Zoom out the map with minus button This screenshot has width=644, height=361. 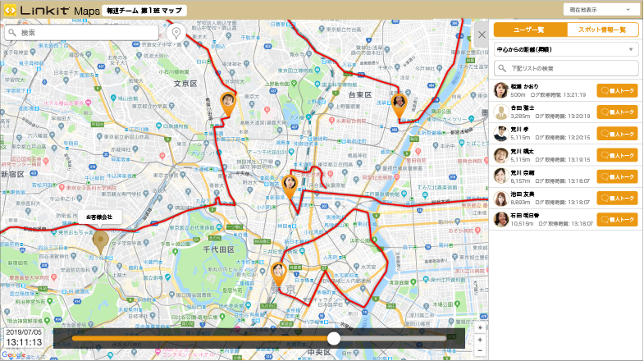click(480, 350)
